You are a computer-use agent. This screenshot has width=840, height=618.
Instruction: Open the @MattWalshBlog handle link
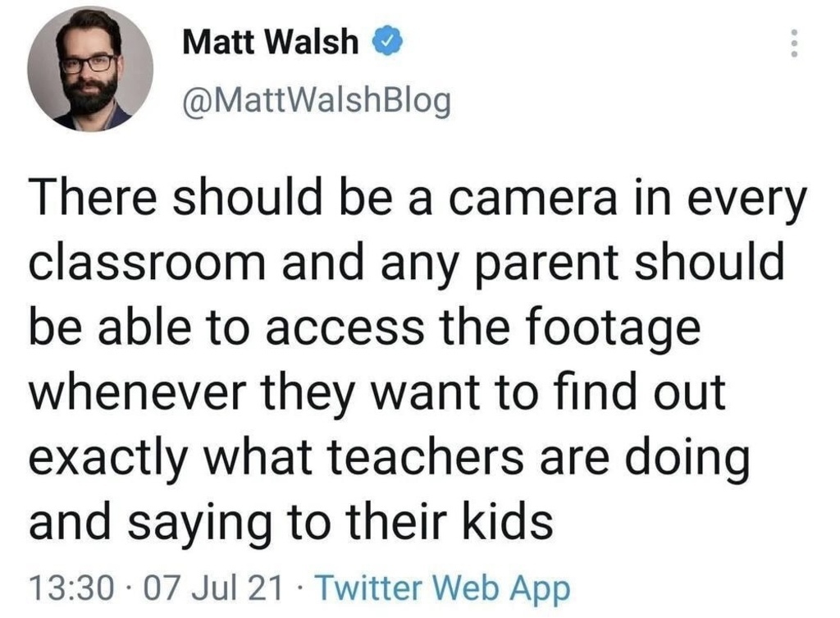pyautogui.click(x=316, y=101)
